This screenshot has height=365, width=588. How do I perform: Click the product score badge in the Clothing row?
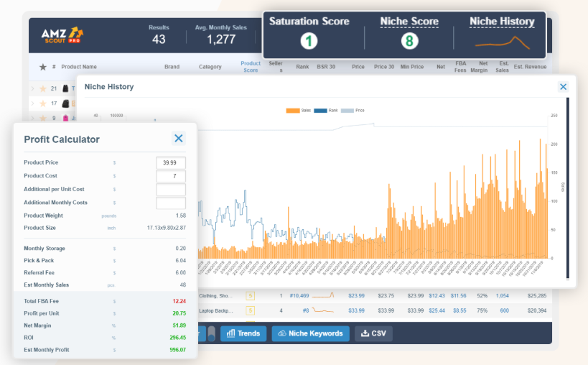click(250, 296)
